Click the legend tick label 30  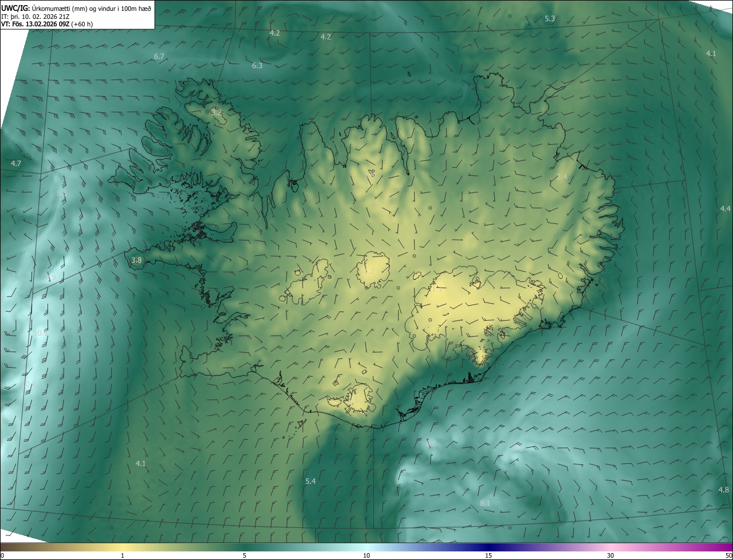coord(610,555)
